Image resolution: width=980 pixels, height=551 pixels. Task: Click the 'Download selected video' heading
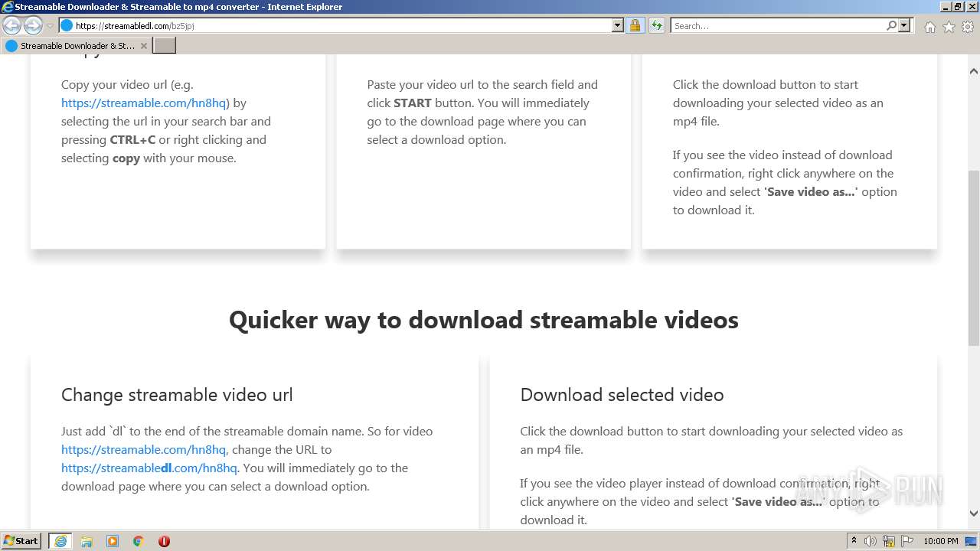pyautogui.click(x=622, y=395)
